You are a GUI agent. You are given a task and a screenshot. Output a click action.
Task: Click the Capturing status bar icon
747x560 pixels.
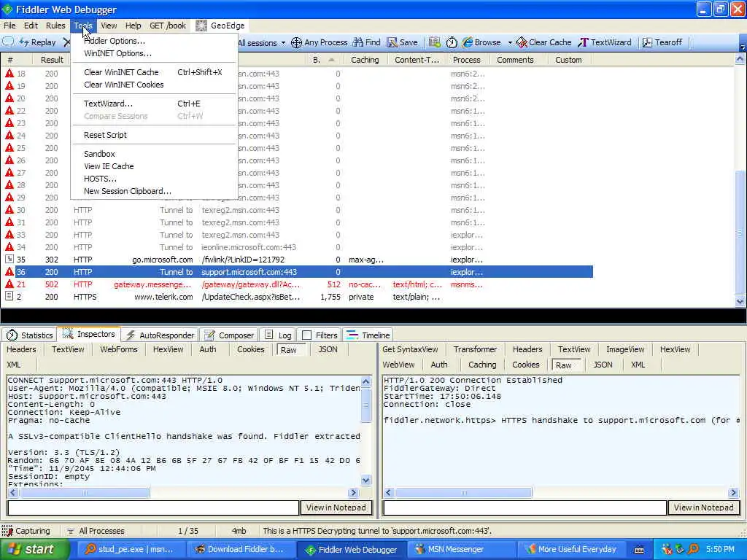pyautogui.click(x=7, y=531)
